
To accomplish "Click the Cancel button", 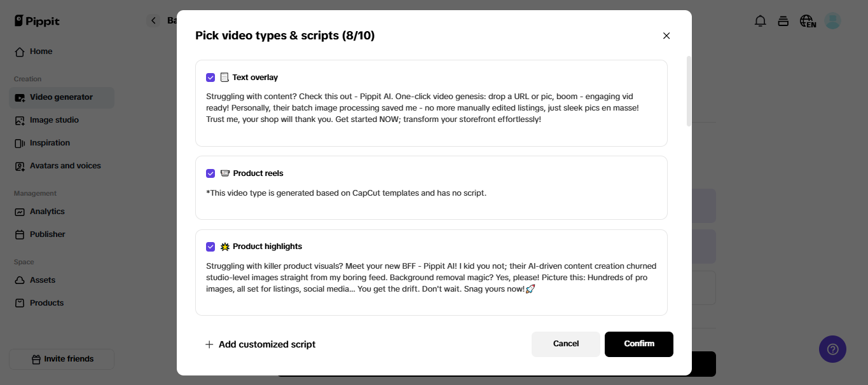I will 565,344.
